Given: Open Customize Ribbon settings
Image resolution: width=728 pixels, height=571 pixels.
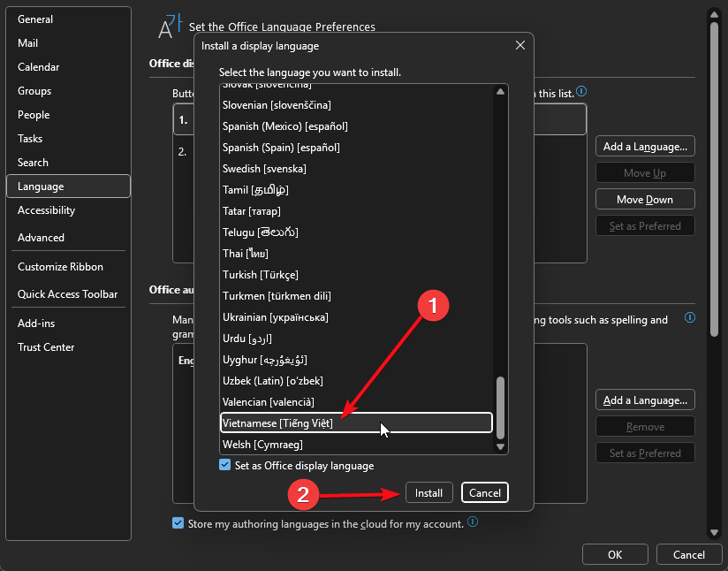Looking at the screenshot, I should tap(69, 267).
